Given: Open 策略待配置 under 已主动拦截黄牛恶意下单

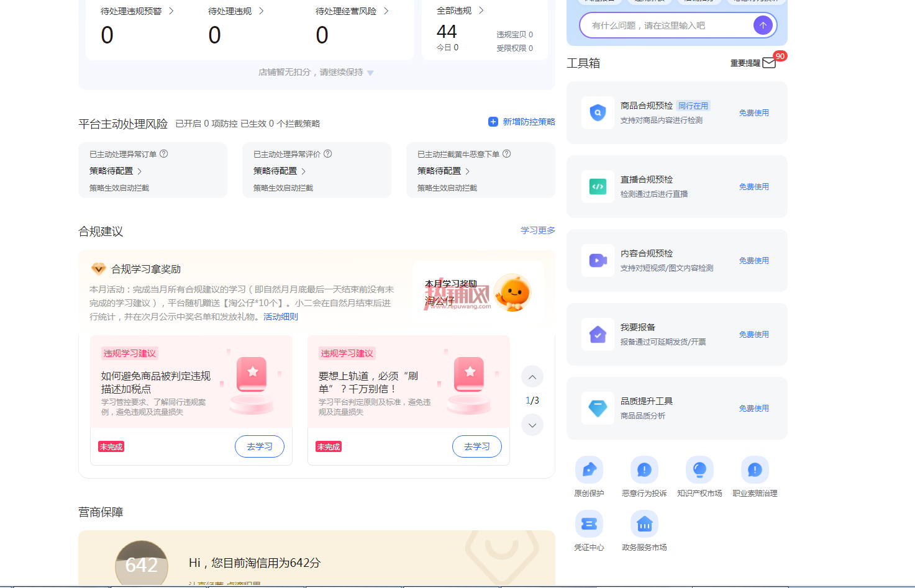Looking at the screenshot, I should [444, 171].
